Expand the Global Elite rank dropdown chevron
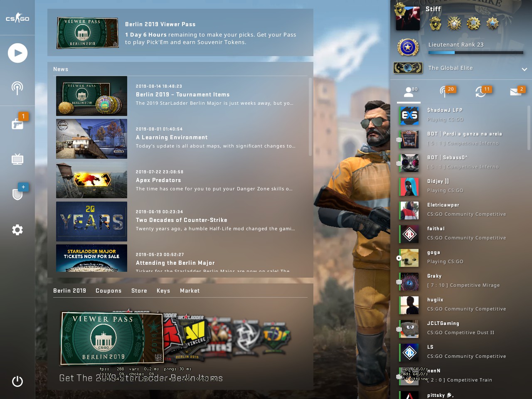This screenshot has width=532, height=399. pos(525,69)
